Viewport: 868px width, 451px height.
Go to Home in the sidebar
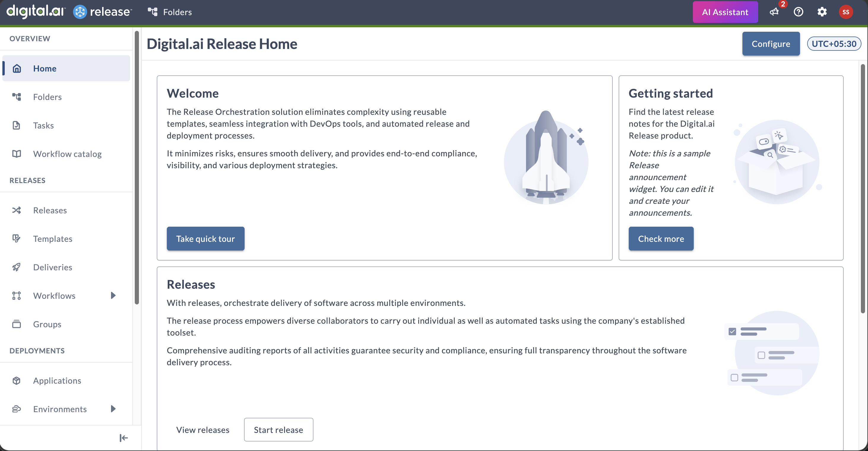(x=66, y=68)
